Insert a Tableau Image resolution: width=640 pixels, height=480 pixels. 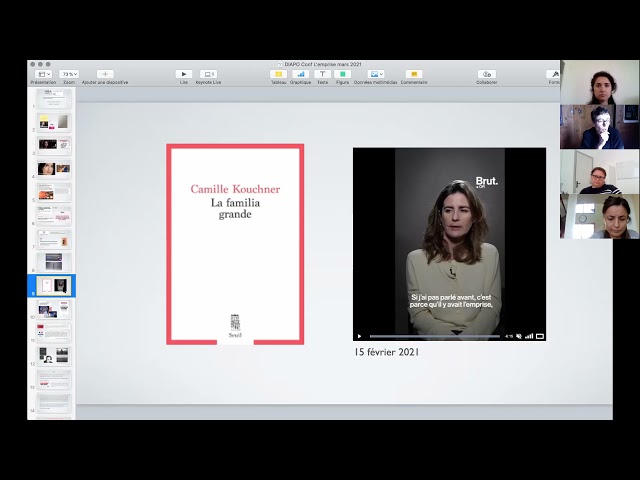tap(278, 74)
